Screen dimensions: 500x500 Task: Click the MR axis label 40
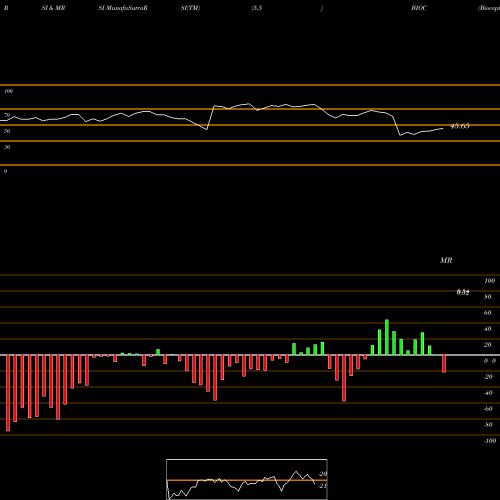pos(488,329)
